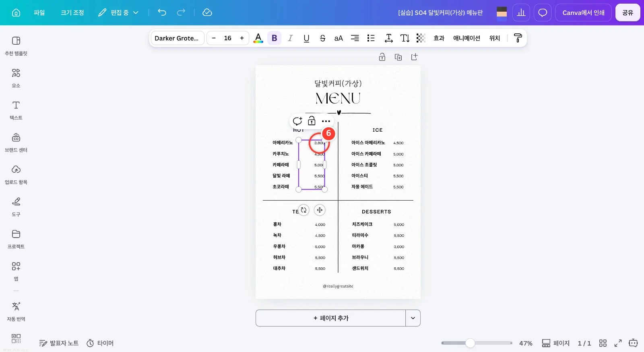Viewport: 644px width, 352px height.
Task: Click the zoom slider handle
Action: [470, 343]
